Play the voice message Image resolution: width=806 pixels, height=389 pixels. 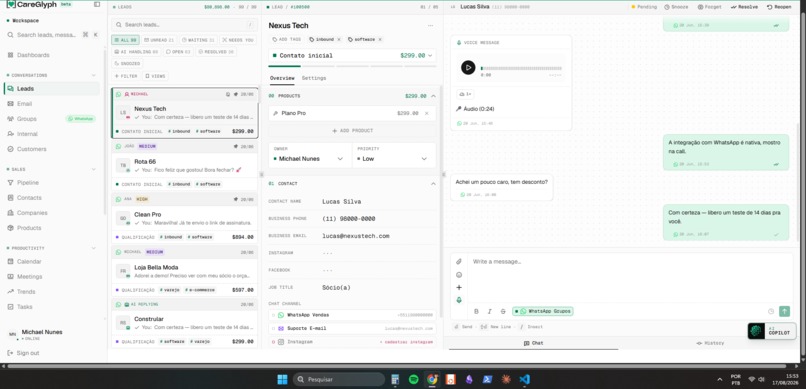468,67
